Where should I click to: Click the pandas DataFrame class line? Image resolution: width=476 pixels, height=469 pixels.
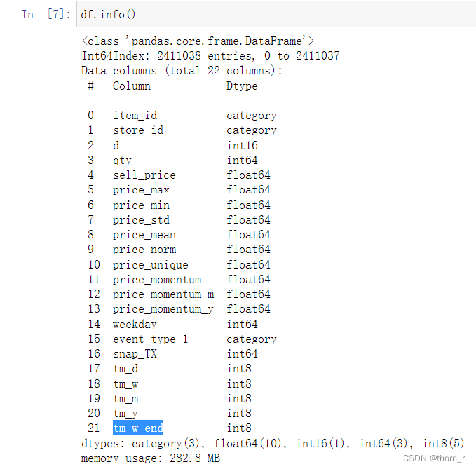[x=198, y=41]
